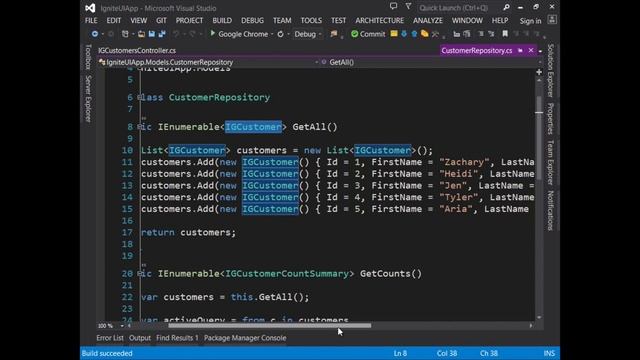Image resolution: width=640 pixels, height=360 pixels.
Task: Click the orange tag branches icon
Action: [x=424, y=34]
